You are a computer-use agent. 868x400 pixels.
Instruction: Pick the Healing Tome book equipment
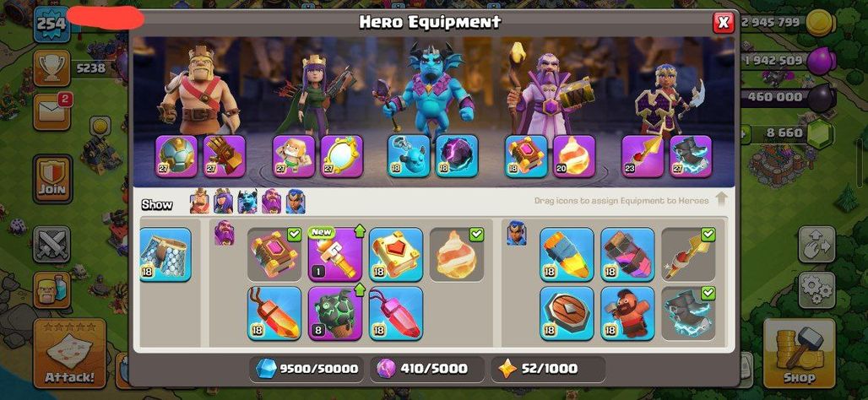point(396,255)
